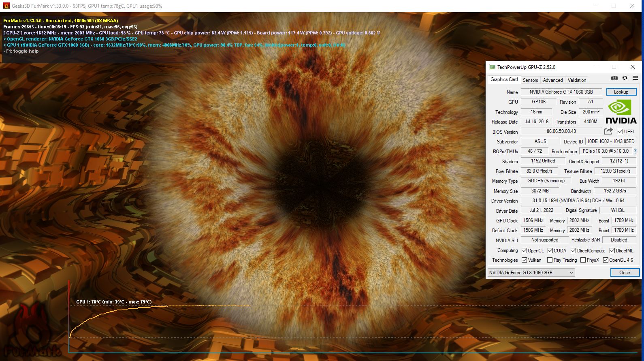Toggle the Ray Tracing checkbox

click(550, 260)
